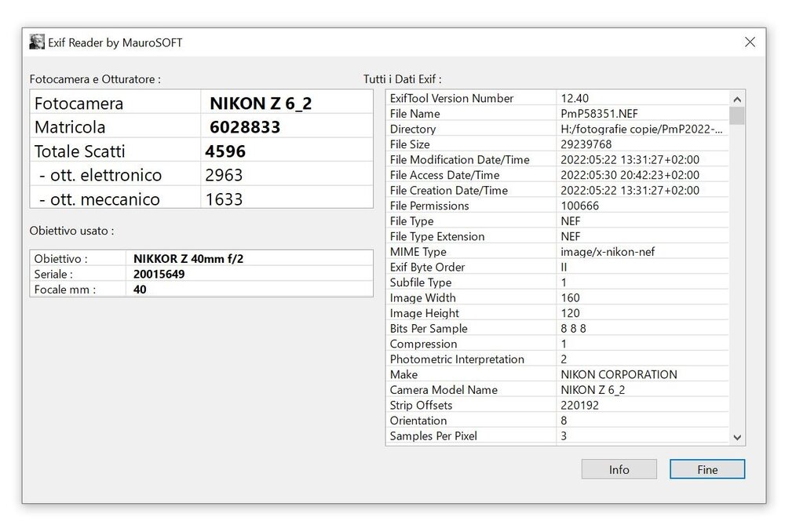The height and width of the screenshot is (532, 785).
Task: Click the Info button
Action: (x=619, y=469)
